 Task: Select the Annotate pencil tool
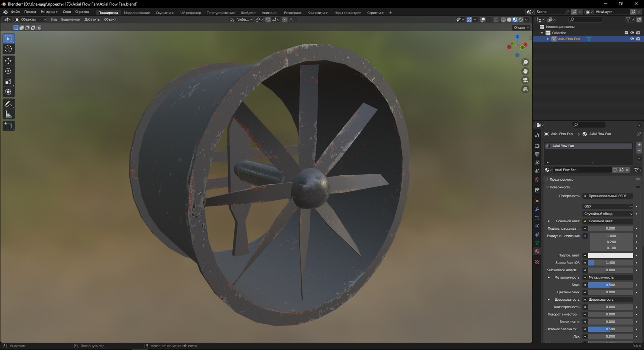pos(8,104)
